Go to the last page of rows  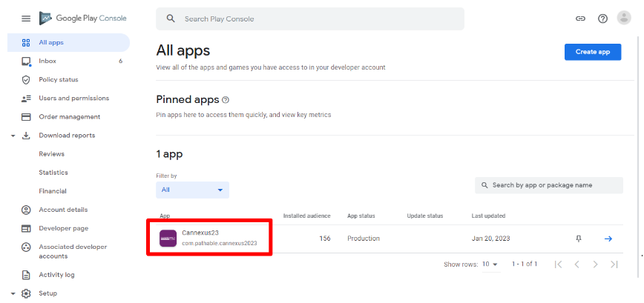coord(614,264)
